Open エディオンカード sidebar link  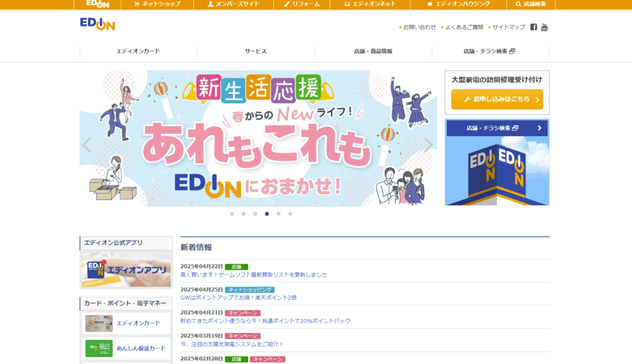click(x=126, y=323)
